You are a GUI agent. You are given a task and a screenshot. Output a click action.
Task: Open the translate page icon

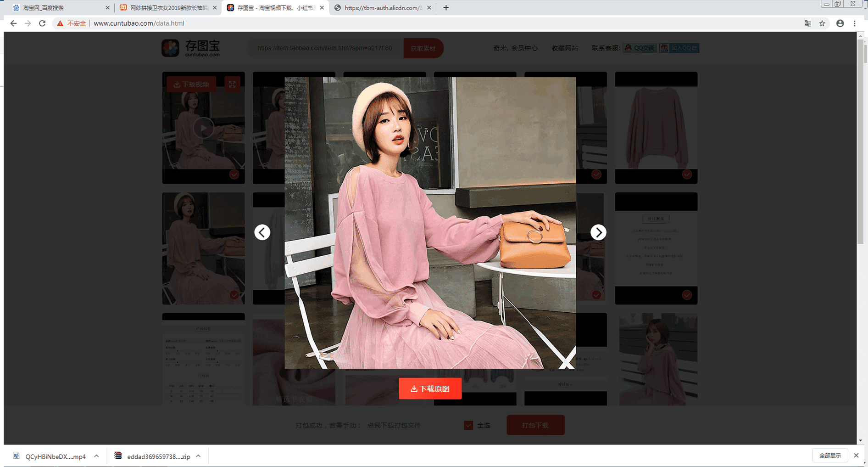click(x=808, y=23)
